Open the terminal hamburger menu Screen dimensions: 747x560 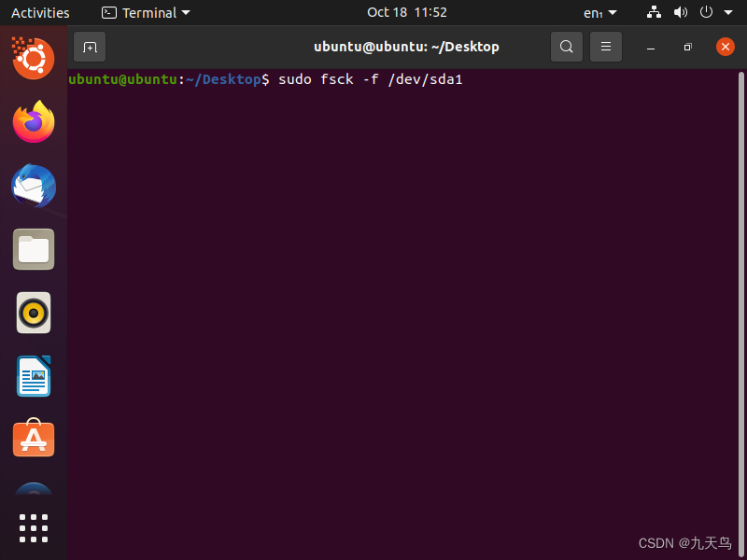[x=605, y=47]
